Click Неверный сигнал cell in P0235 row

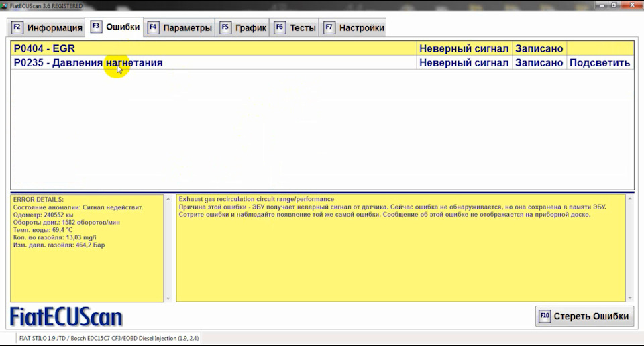[464, 63]
